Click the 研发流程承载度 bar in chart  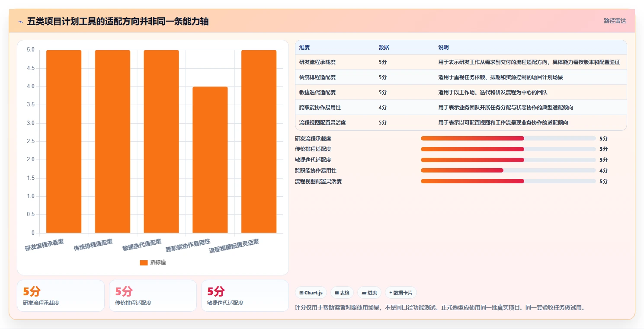point(64,141)
